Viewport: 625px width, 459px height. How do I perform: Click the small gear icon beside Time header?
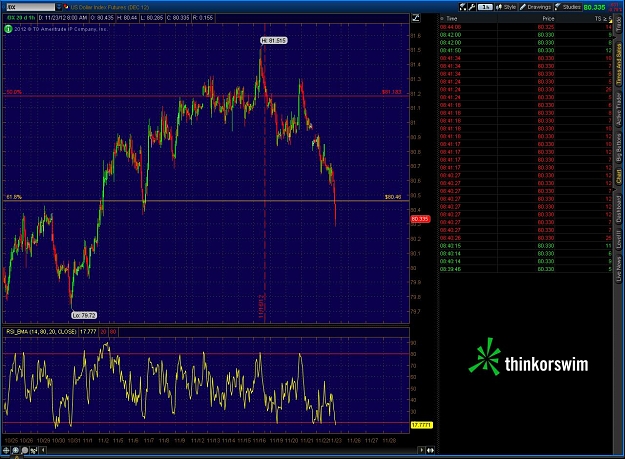[442, 18]
